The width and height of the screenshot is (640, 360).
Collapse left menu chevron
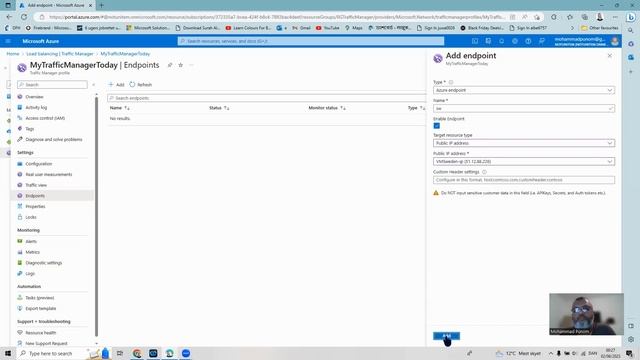93,84
